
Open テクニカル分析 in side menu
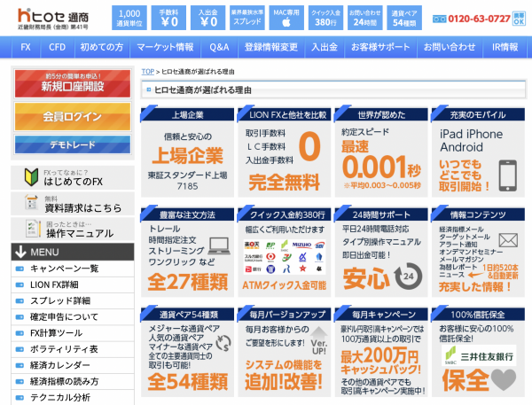point(73,397)
